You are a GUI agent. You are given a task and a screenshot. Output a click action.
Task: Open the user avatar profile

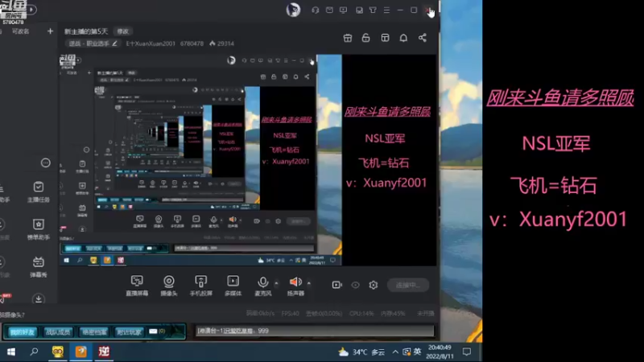293,10
